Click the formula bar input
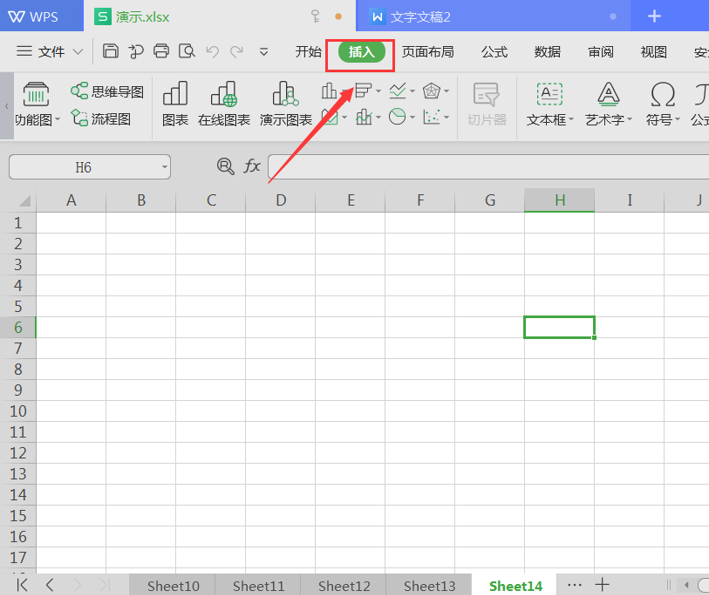This screenshot has height=595, width=709. pyautogui.click(x=488, y=167)
